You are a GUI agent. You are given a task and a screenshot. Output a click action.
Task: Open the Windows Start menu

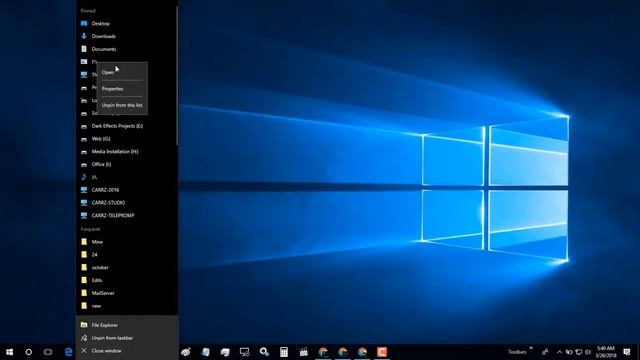click(9, 351)
